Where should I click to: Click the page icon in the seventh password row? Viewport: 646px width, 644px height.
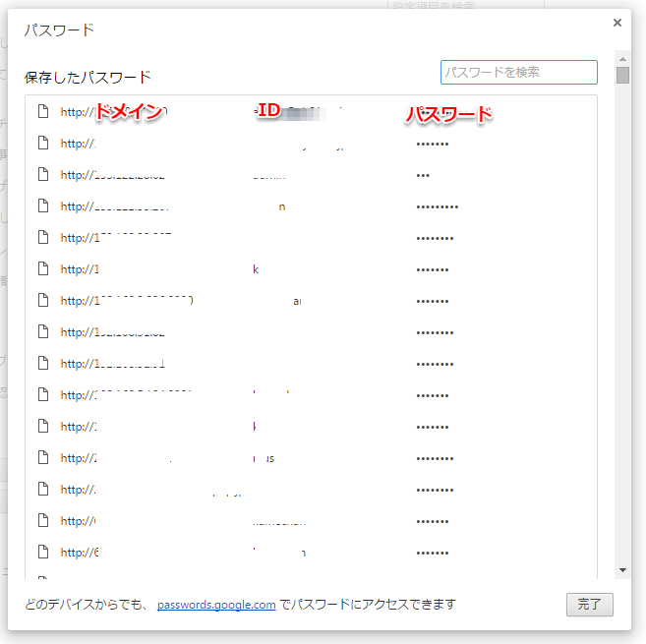tap(42, 301)
